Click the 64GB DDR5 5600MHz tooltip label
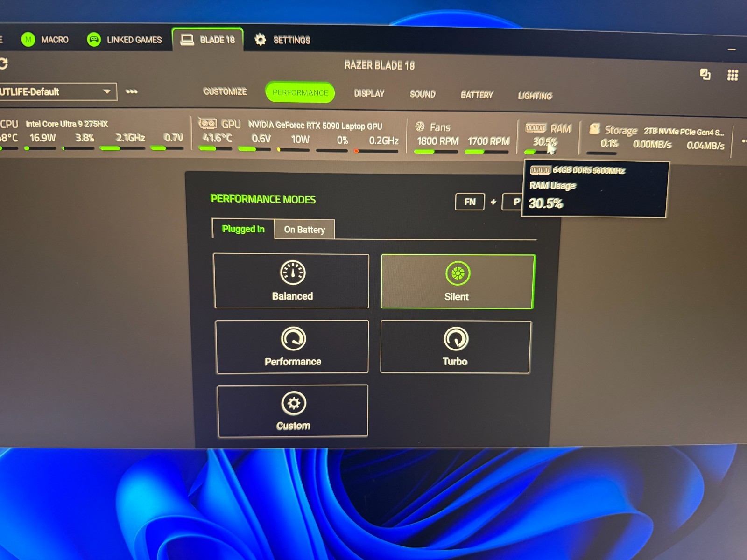 click(x=588, y=170)
